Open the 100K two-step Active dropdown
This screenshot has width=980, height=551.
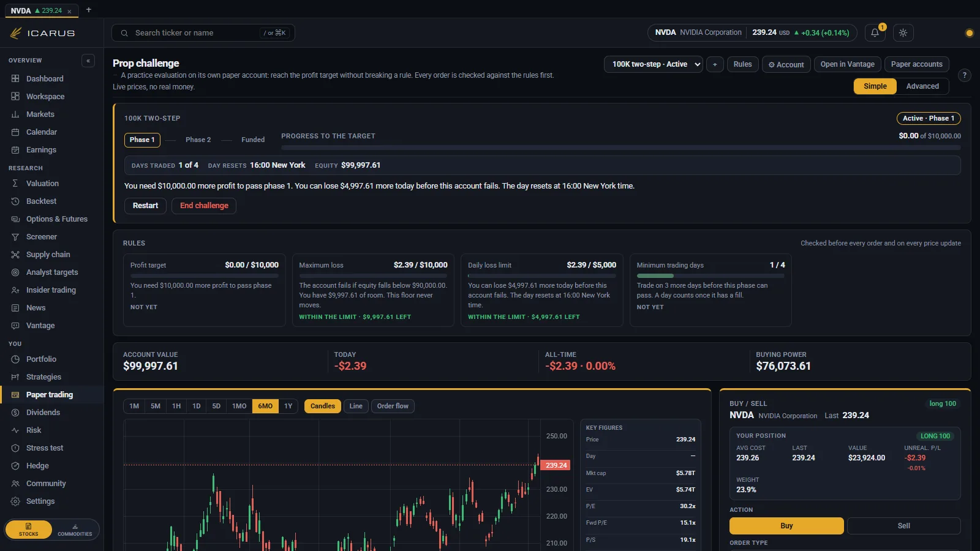click(x=654, y=64)
